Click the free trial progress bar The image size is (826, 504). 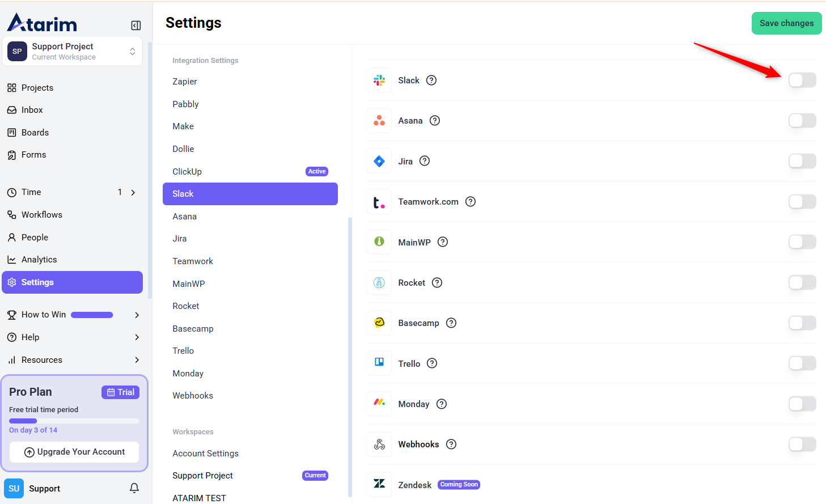pos(74,421)
